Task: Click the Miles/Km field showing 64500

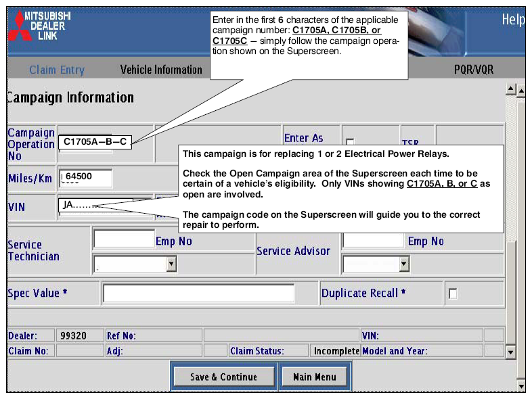Action: point(85,178)
